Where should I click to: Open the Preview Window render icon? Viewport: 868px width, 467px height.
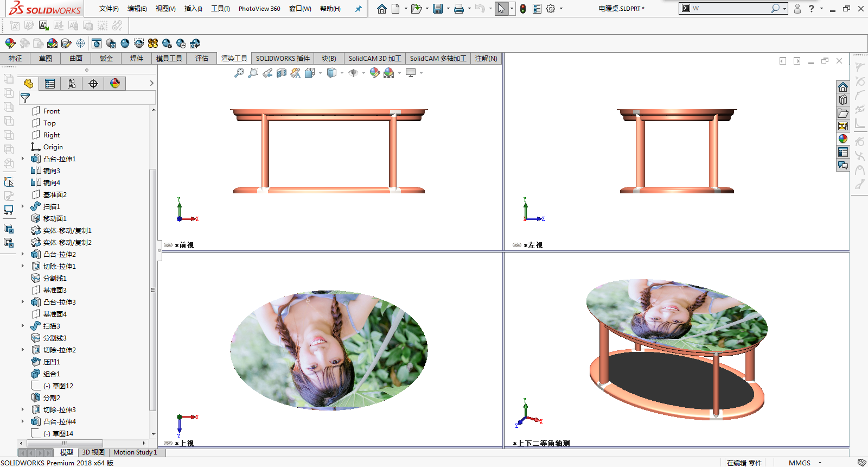111,43
